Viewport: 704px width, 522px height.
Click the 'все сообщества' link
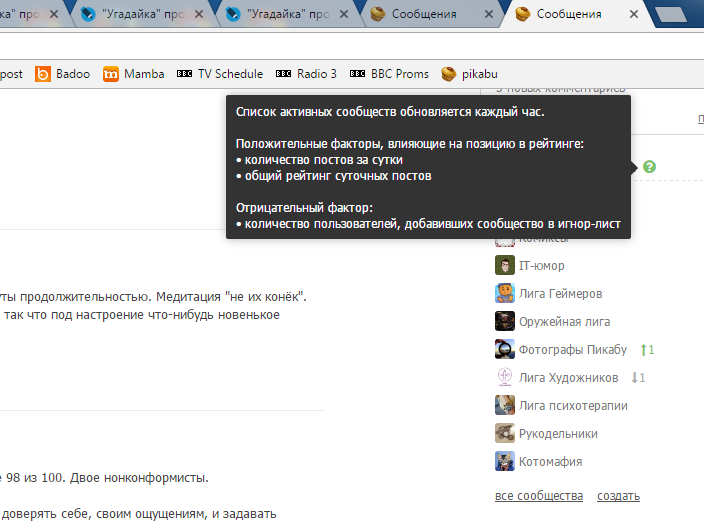tap(539, 496)
